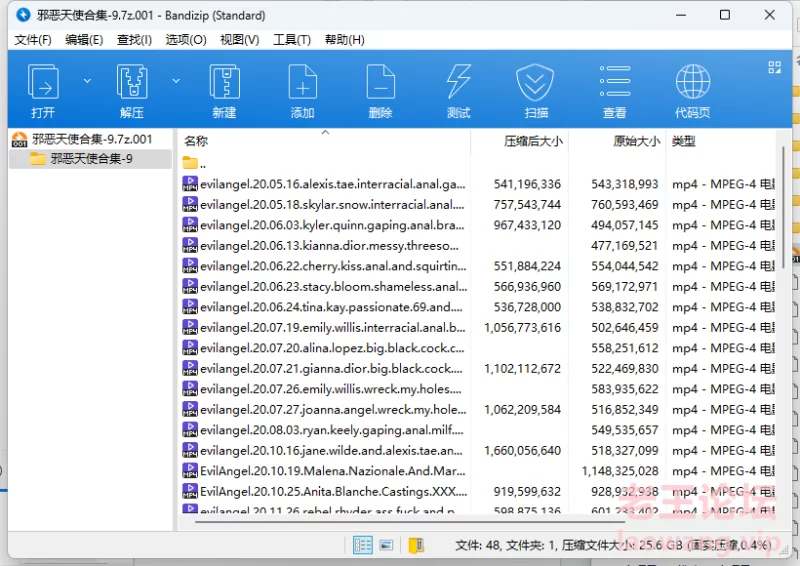Select file joanna.angel.wreck.my.hole row

click(478, 409)
